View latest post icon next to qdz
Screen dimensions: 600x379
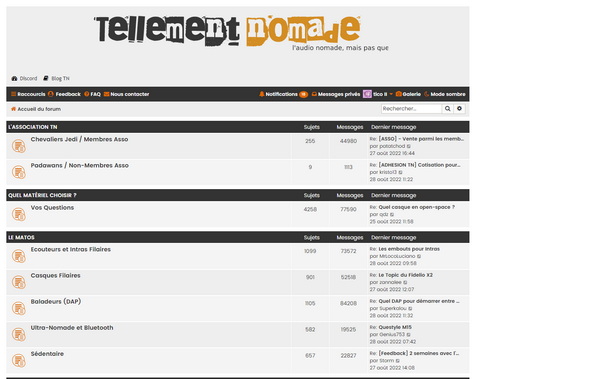click(x=392, y=214)
